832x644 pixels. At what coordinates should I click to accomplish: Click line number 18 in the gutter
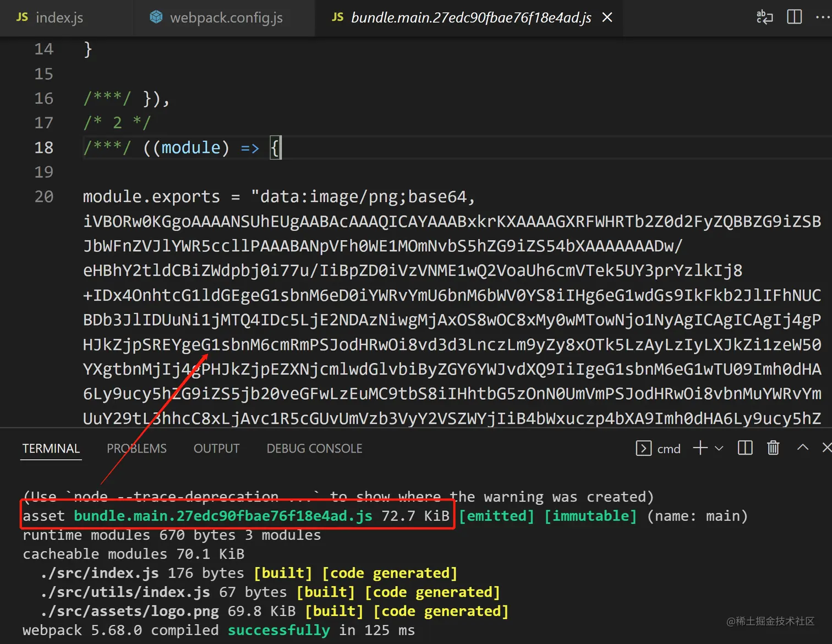coord(44,147)
